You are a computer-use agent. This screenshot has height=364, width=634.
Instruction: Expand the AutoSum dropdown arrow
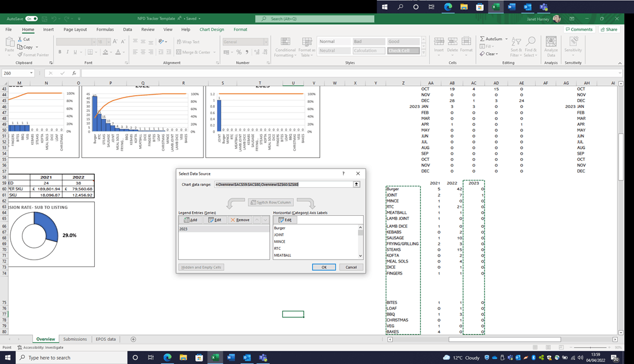[x=506, y=39]
